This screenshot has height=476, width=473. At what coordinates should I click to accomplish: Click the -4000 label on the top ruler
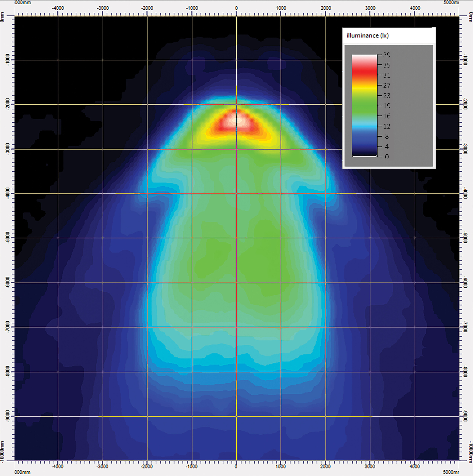(x=58, y=8)
